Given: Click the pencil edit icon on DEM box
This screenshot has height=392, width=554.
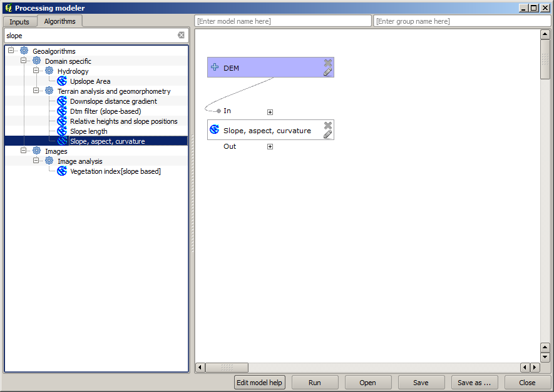Looking at the screenshot, I should 327,72.
